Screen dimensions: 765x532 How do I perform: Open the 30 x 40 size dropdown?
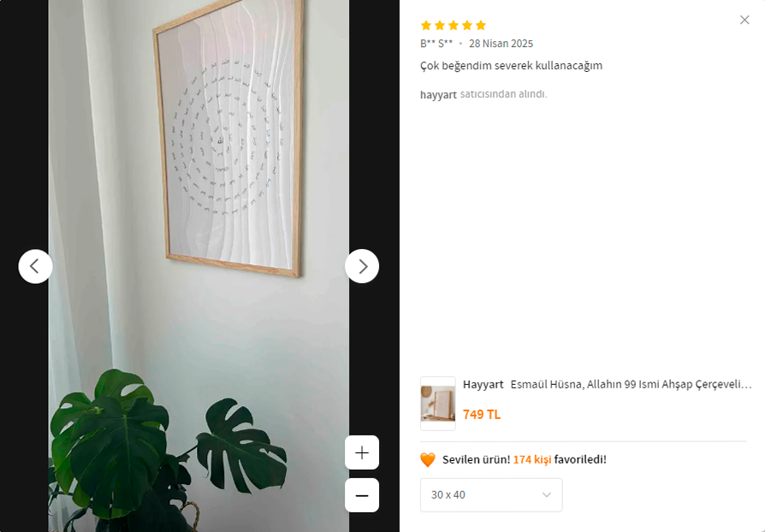pyautogui.click(x=491, y=495)
